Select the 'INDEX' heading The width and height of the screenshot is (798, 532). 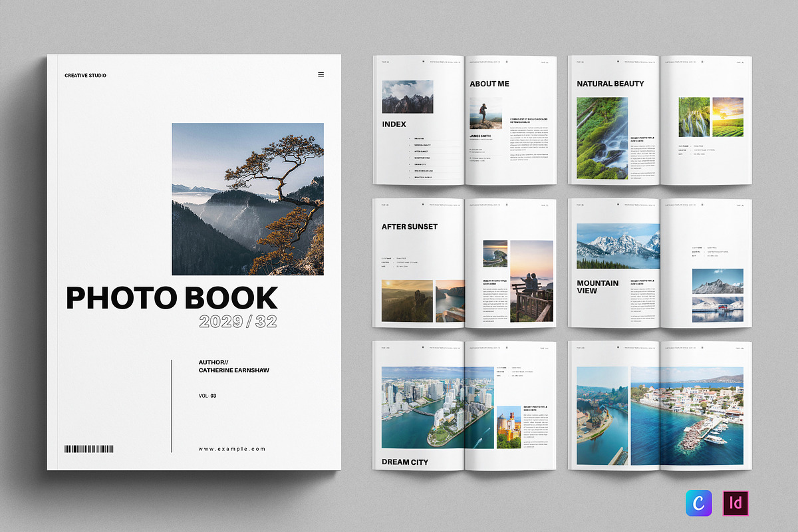(394, 124)
